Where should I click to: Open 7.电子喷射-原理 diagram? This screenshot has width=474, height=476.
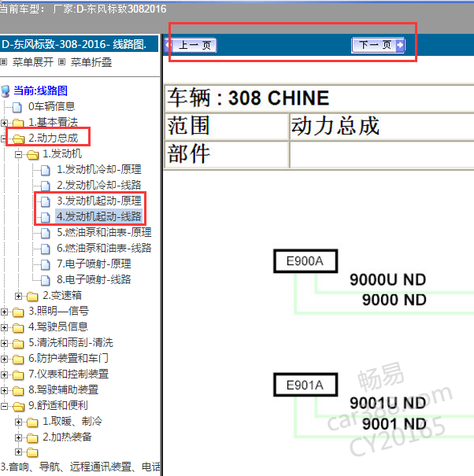coord(94,264)
